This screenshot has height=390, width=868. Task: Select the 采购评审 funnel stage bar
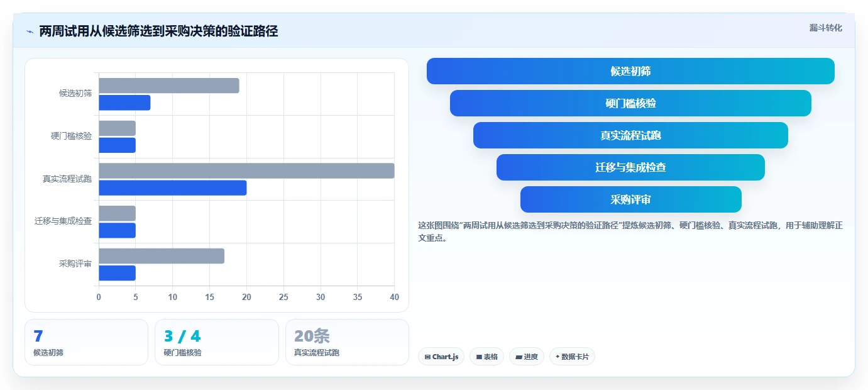[x=630, y=199]
